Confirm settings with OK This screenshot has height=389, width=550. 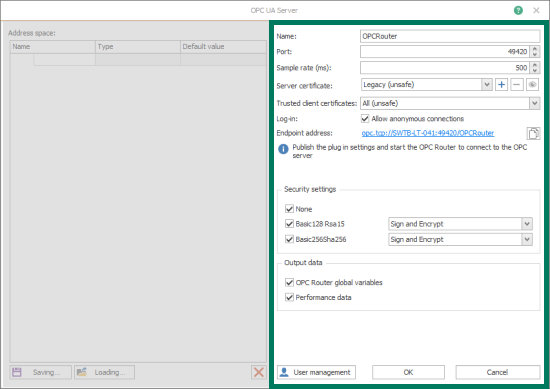point(408,372)
